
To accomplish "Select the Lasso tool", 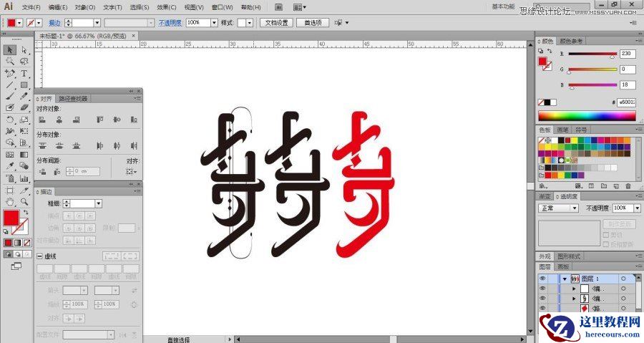I will pos(24,61).
